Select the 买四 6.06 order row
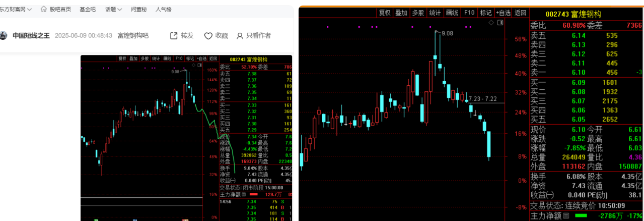 587,109
